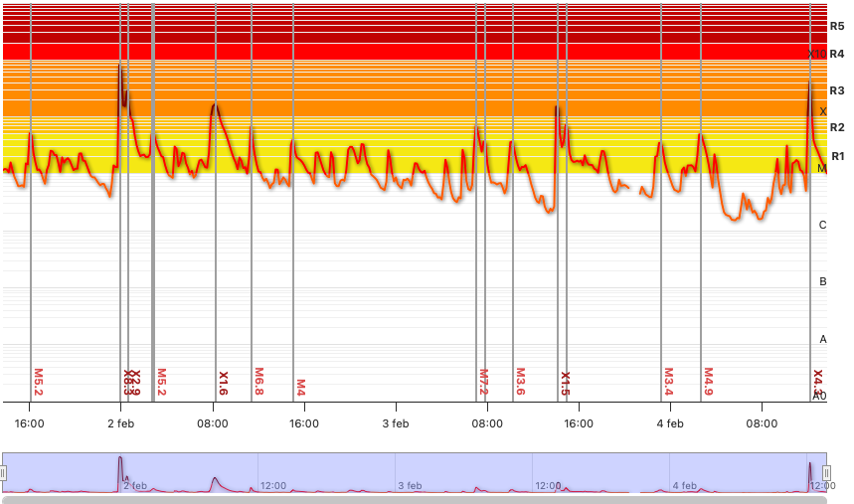Click the gray horizontal scrollbar at bottom
This screenshot has width=854, height=504.
point(419,499)
